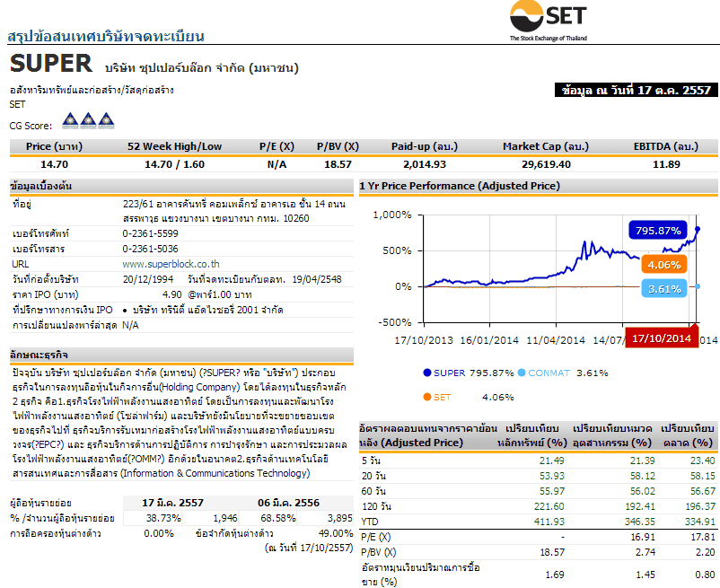Click the 60-day return 55.97

coord(552,491)
